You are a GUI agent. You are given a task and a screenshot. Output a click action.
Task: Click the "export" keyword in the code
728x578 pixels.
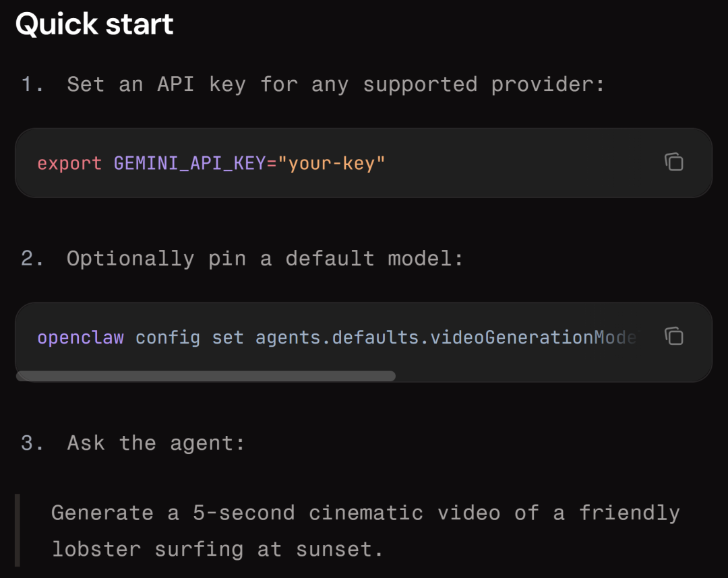[x=69, y=164]
